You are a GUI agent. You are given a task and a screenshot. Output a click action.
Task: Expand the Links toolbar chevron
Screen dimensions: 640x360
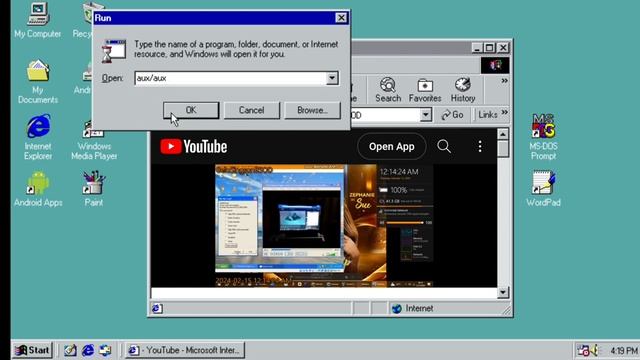click(x=504, y=112)
